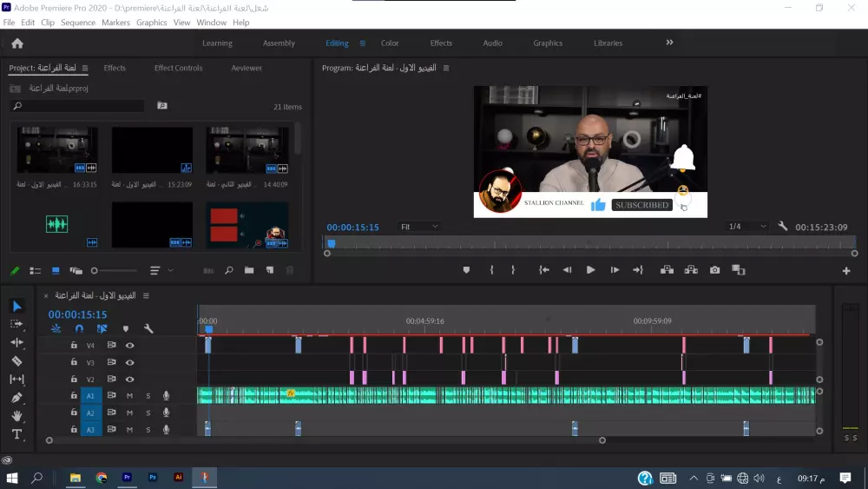Image resolution: width=868 pixels, height=489 pixels.
Task: Click the Lift button in Program monitor
Action: pyautogui.click(x=667, y=270)
